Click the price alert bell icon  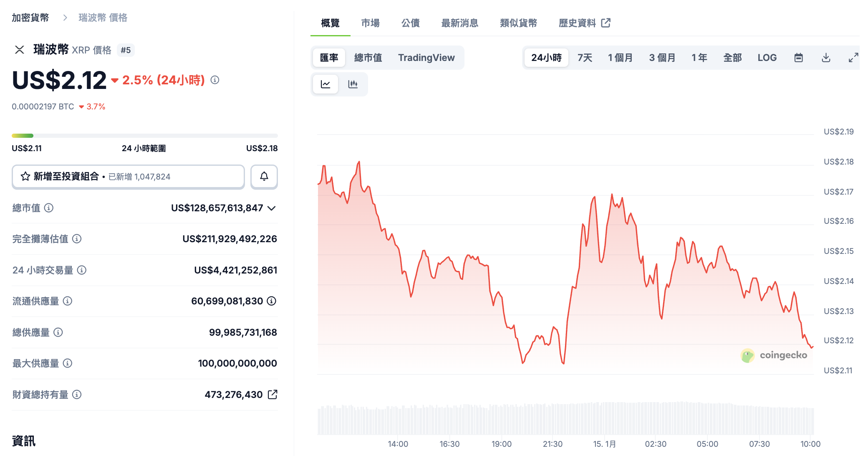click(264, 177)
